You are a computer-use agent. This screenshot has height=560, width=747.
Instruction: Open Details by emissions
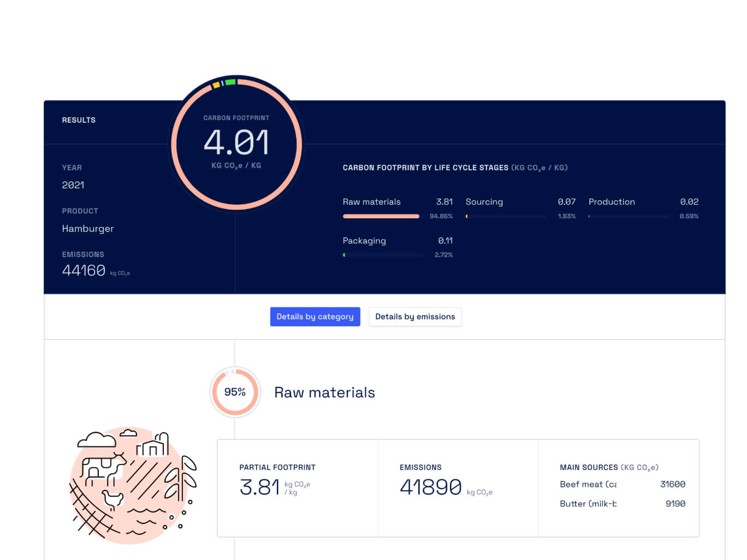click(x=415, y=317)
